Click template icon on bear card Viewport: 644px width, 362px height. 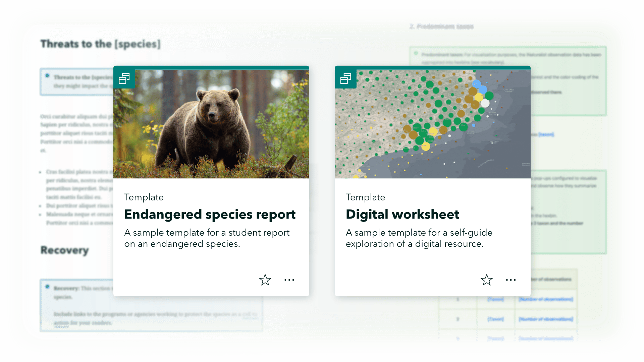pyautogui.click(x=124, y=79)
